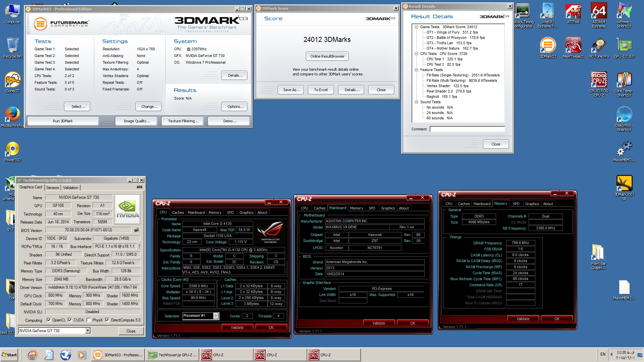Screen dimensions: 644x362
Task: Click the BIOS save chip icon in GPU-Z
Action: pyautogui.click(x=136, y=230)
